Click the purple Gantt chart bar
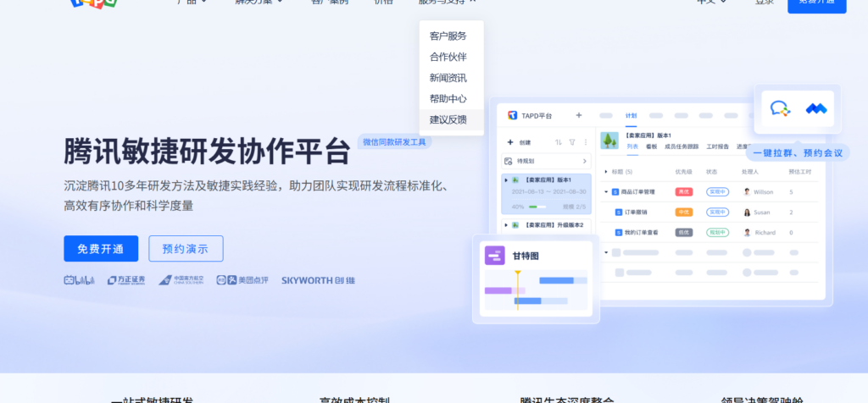 [x=498, y=290]
